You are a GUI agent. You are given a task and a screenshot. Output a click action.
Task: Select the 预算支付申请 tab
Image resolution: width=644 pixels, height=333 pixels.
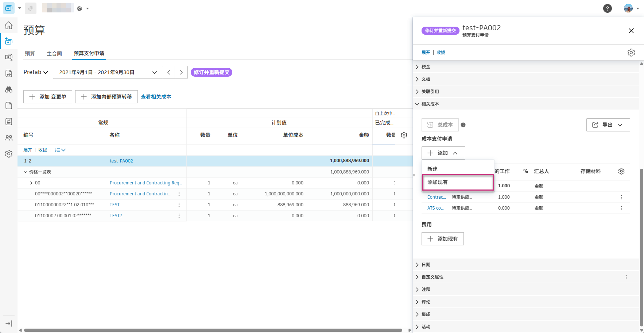[x=89, y=53]
